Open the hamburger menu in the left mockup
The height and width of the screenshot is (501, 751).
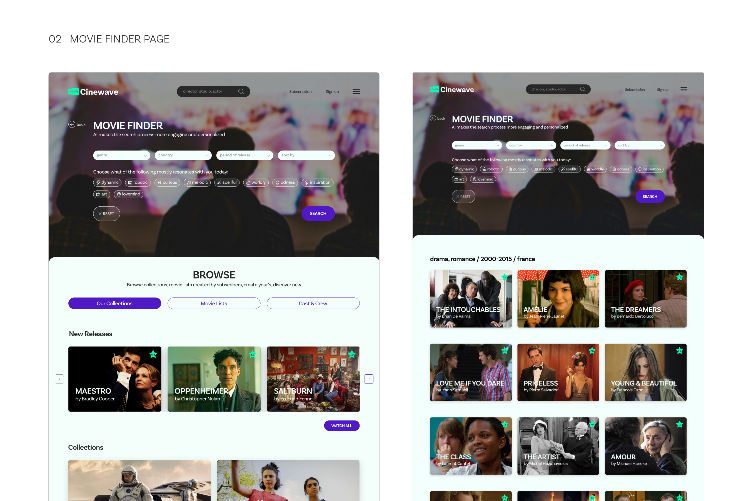(x=356, y=91)
